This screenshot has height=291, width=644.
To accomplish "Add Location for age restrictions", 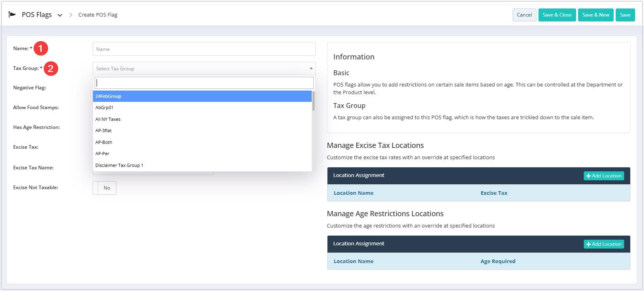I will (604, 244).
